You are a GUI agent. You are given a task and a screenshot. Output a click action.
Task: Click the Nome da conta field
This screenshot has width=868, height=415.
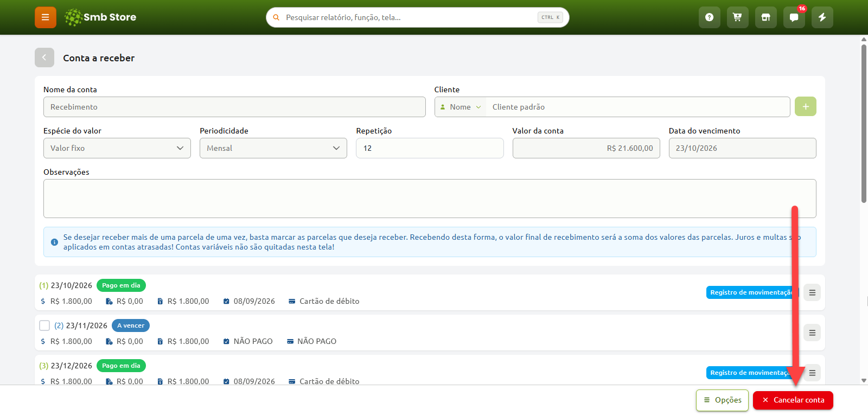(234, 107)
